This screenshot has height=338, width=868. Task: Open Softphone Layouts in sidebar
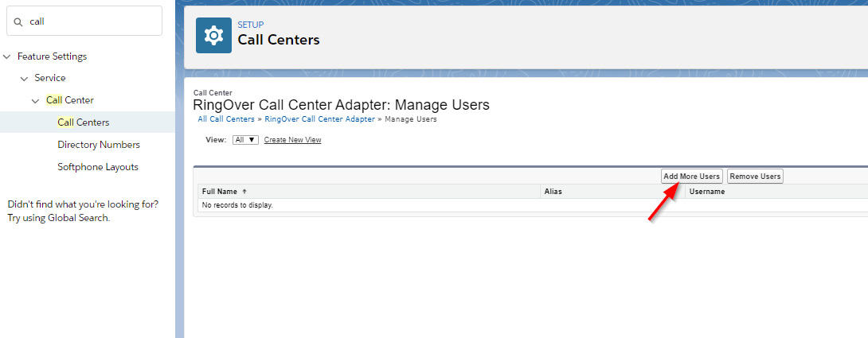coord(98,166)
